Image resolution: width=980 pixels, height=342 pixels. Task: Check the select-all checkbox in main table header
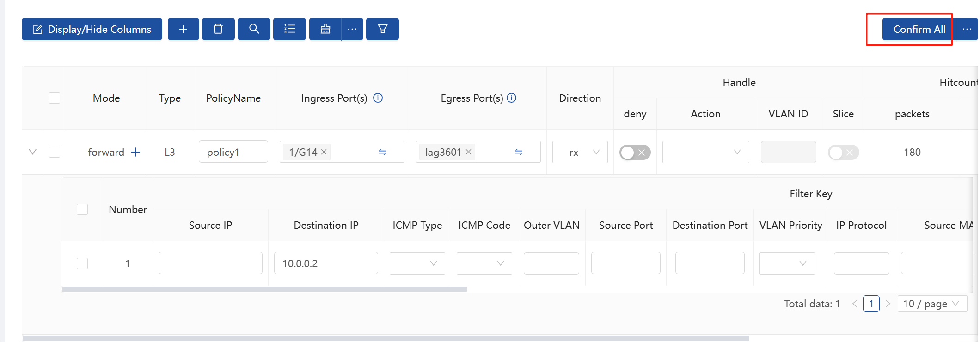coord(55,98)
